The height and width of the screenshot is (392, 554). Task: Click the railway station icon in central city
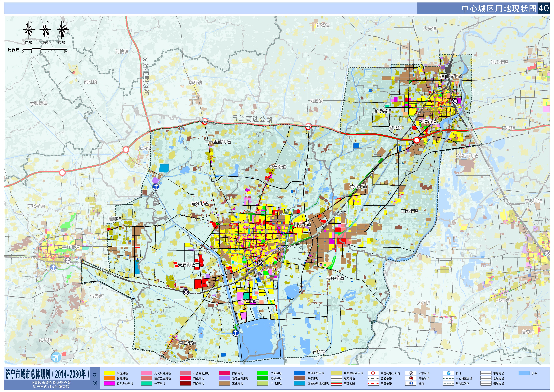[x=260, y=263]
